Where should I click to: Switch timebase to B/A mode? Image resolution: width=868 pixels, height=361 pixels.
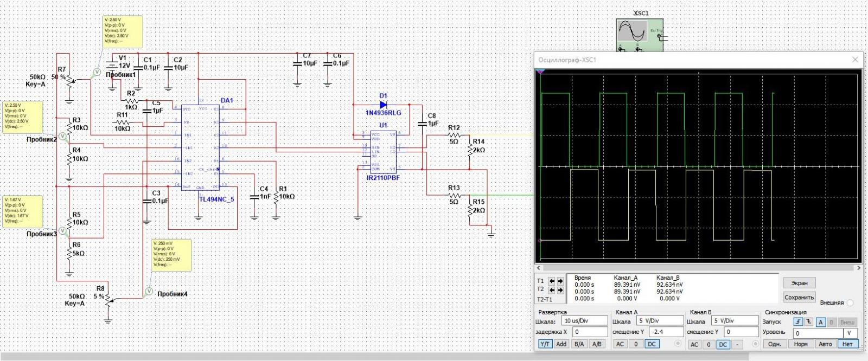tap(579, 344)
